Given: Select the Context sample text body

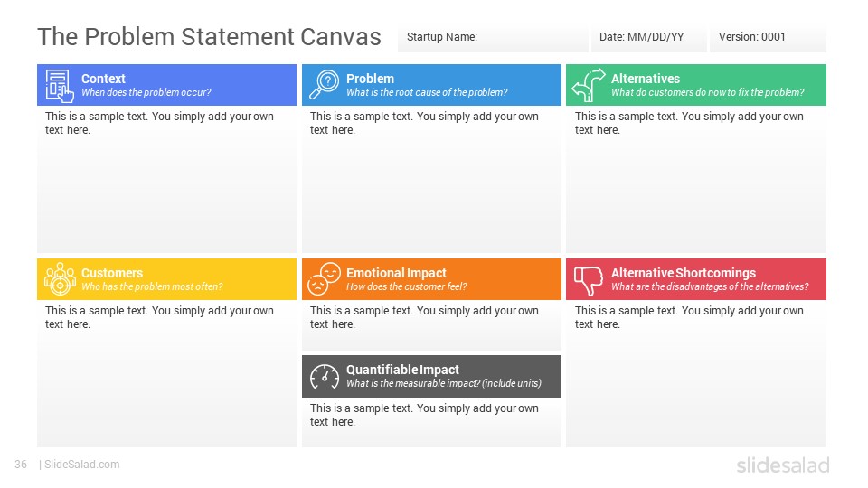Looking at the screenshot, I should [x=159, y=123].
